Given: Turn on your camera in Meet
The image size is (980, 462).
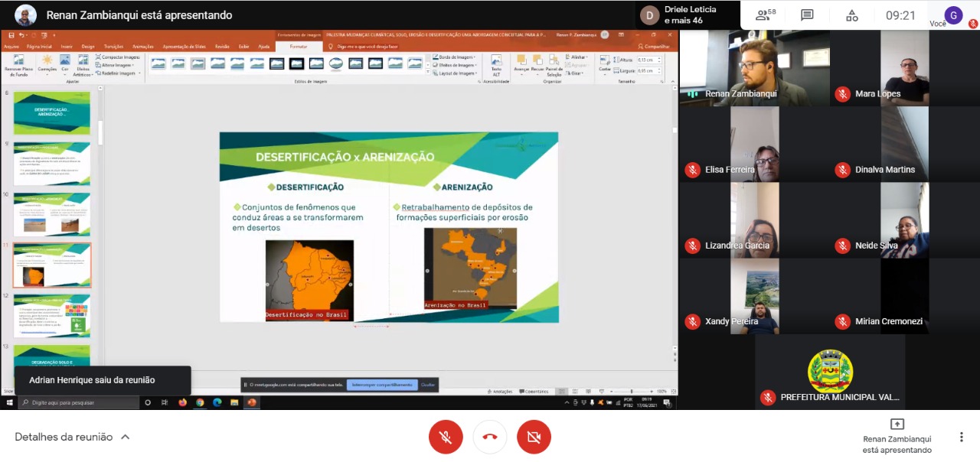Looking at the screenshot, I should pyautogui.click(x=534, y=438).
